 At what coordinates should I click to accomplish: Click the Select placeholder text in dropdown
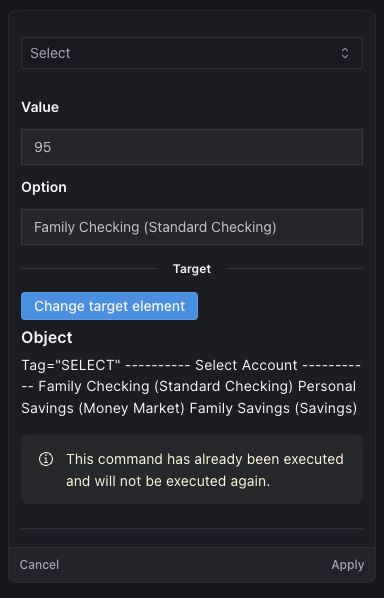[50, 53]
